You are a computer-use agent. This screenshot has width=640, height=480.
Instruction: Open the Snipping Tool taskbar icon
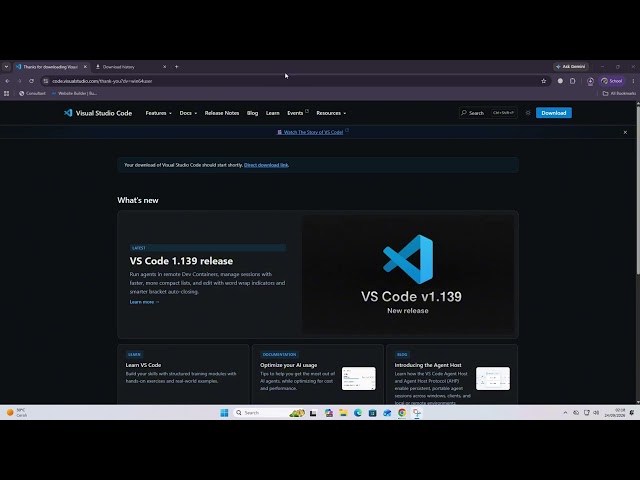point(417,413)
